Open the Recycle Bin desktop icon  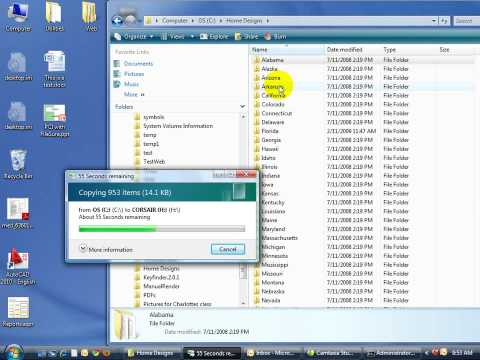(x=18, y=164)
